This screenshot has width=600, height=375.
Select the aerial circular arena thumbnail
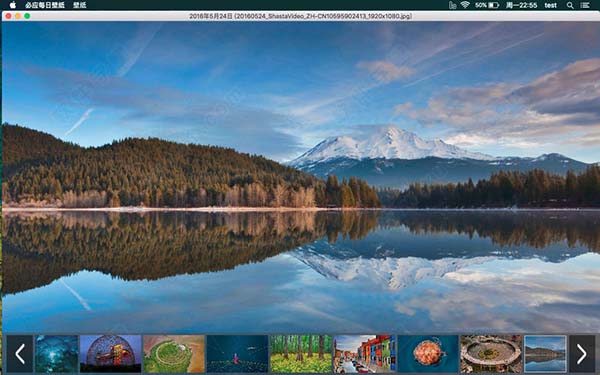[x=491, y=354]
